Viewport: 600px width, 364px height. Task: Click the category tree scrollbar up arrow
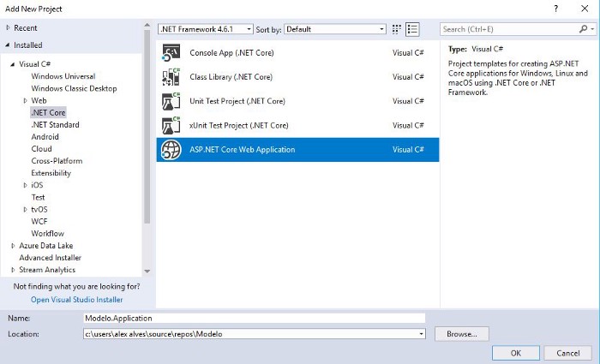[147, 25]
